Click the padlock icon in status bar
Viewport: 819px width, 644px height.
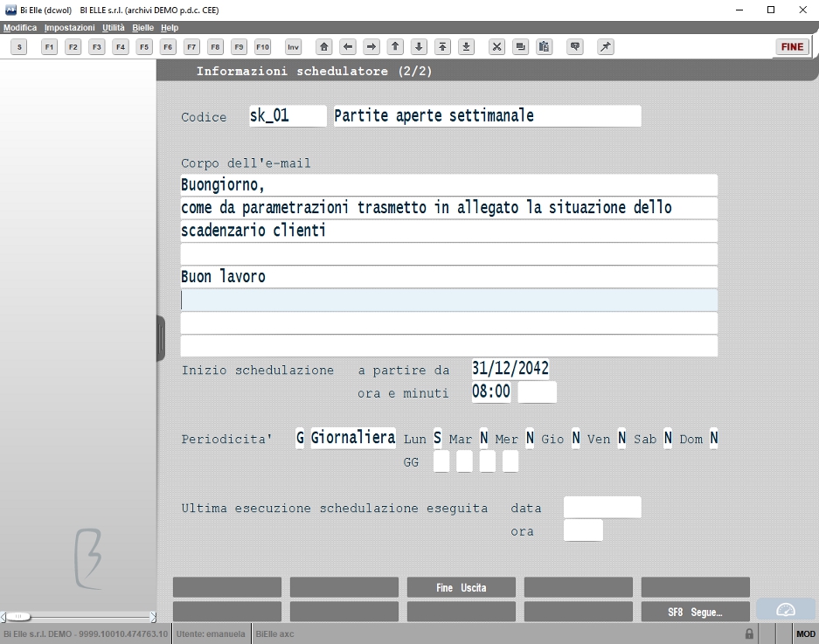(x=749, y=634)
